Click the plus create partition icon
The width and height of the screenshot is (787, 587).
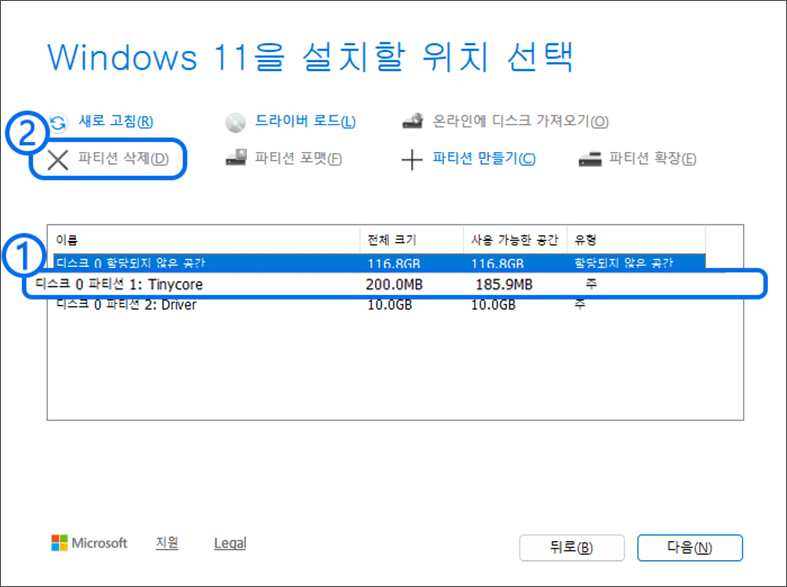(x=412, y=160)
